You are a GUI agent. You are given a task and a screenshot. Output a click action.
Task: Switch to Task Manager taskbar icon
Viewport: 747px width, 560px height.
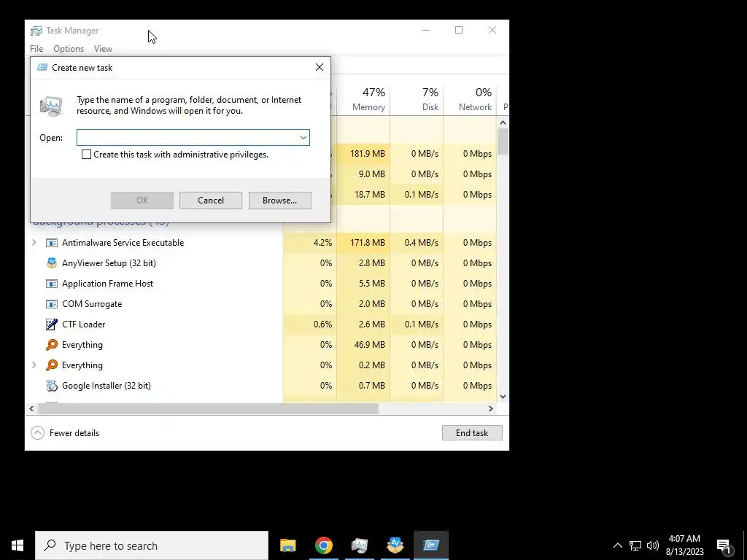[x=359, y=545]
